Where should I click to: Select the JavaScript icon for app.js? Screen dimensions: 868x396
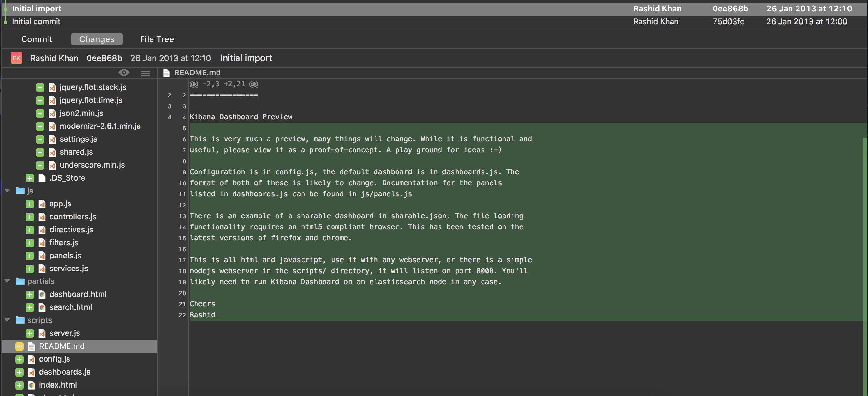click(41, 204)
